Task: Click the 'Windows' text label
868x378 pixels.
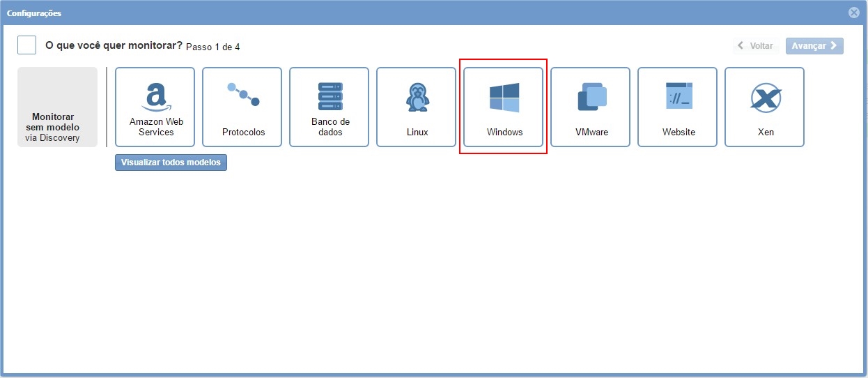Action: click(x=504, y=132)
